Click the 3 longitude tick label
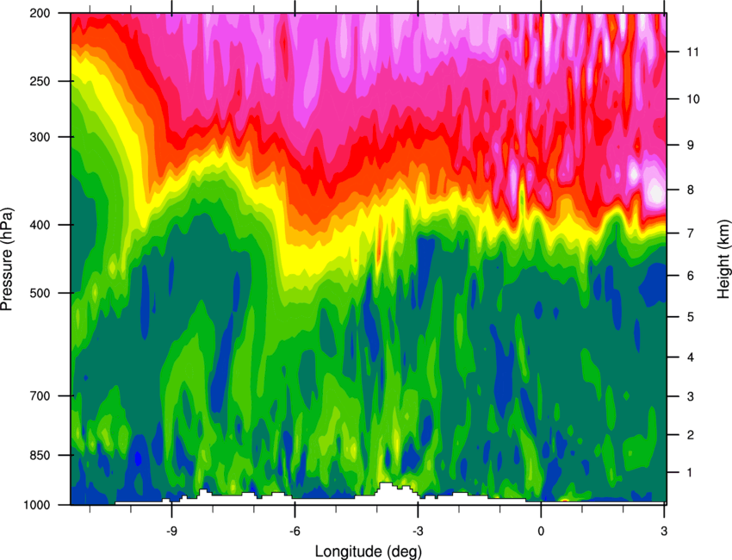This screenshot has width=732, height=560. (664, 532)
